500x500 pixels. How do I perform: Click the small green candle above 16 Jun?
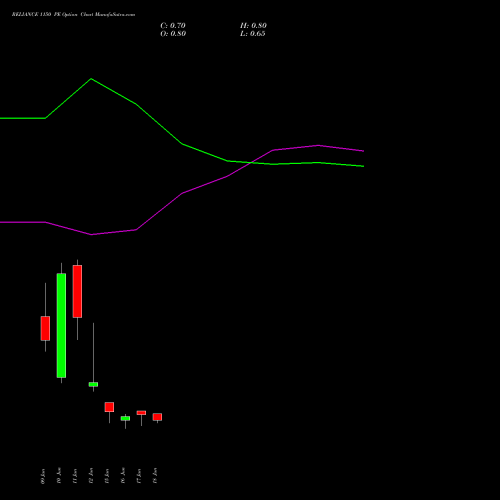click(125, 418)
